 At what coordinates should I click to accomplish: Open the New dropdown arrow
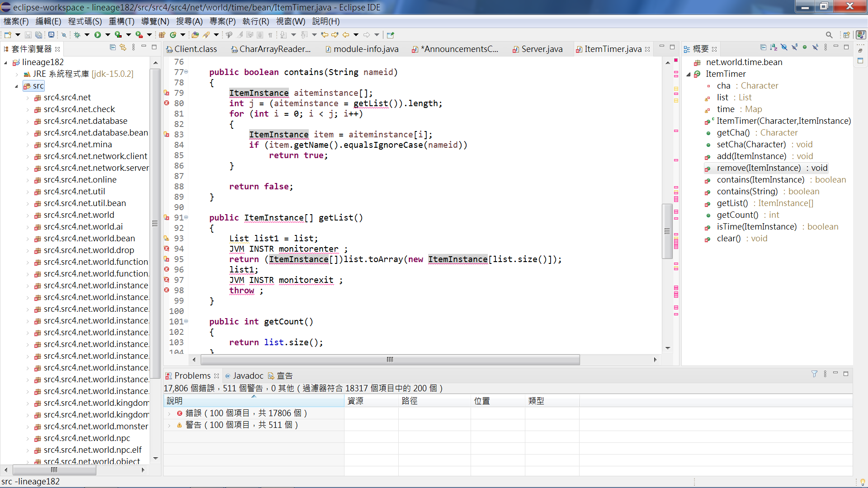tap(18, 35)
